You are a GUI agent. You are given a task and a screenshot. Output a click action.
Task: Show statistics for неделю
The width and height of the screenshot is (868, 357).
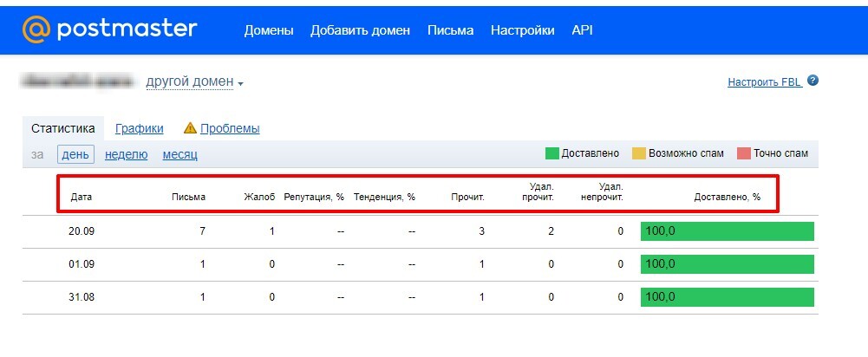[127, 154]
